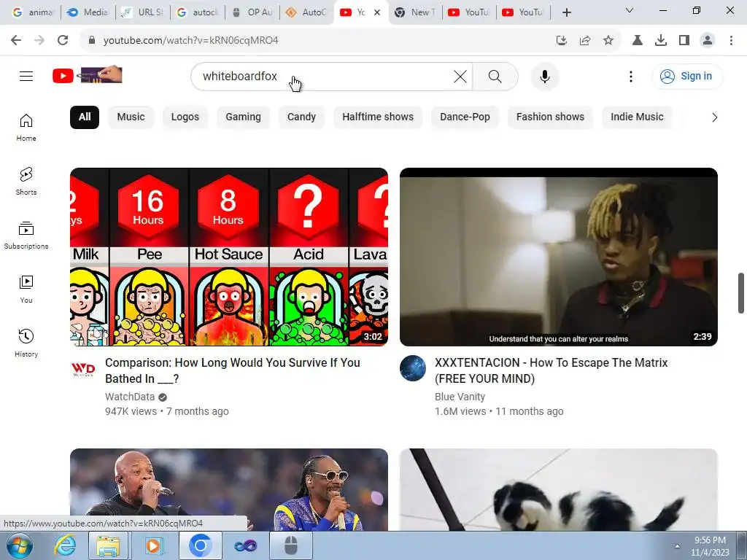Switch to the New T tab

click(x=416, y=12)
